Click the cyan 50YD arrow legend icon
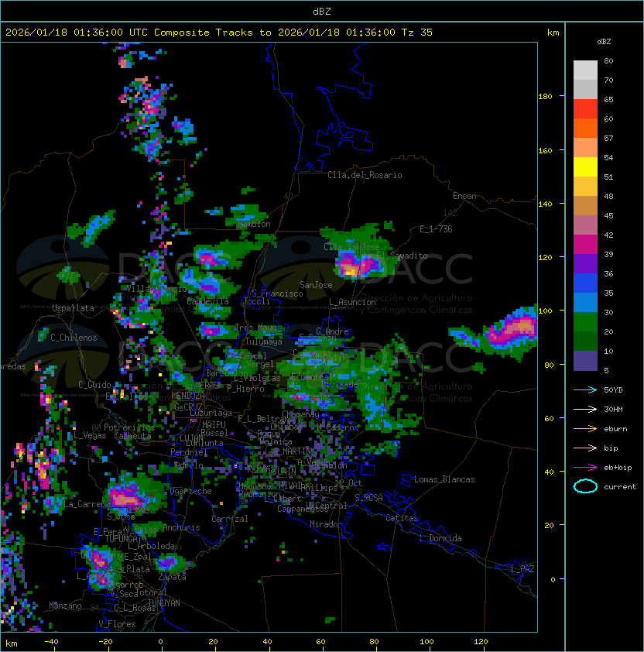The image size is (644, 652). tap(585, 390)
